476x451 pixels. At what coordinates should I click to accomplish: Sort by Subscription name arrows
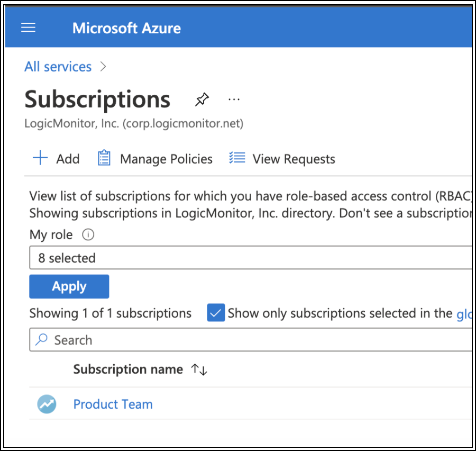[x=199, y=369]
